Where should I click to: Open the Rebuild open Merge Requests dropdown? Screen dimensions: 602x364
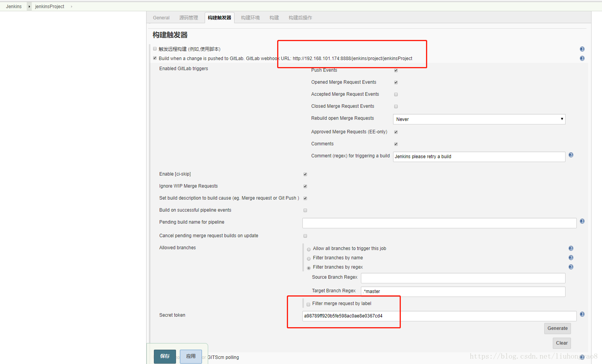(479, 119)
